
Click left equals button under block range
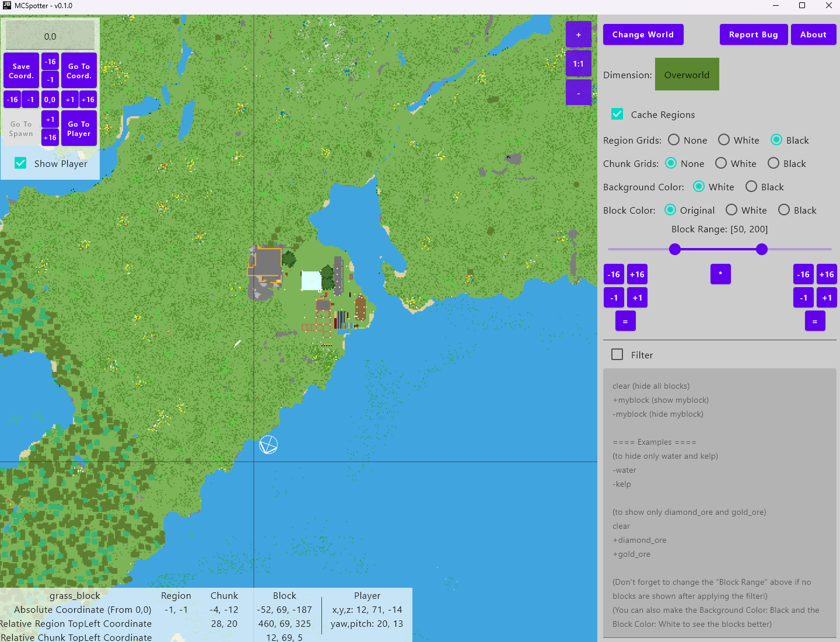(x=625, y=321)
